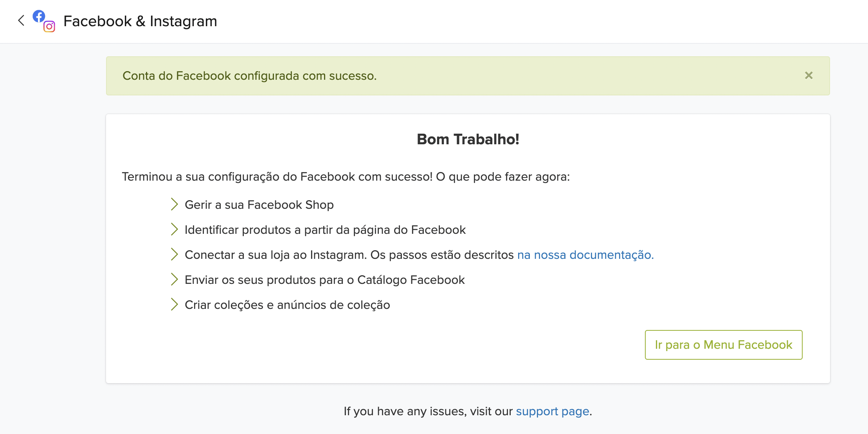The image size is (868, 434).
Task: Click chevron beside Criar coleções item
Action: click(174, 305)
